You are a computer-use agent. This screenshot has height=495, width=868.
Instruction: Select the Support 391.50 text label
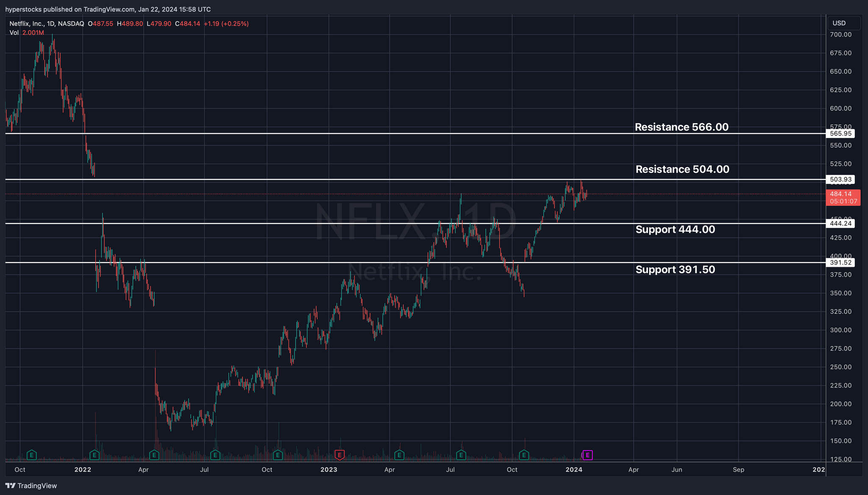click(x=675, y=270)
